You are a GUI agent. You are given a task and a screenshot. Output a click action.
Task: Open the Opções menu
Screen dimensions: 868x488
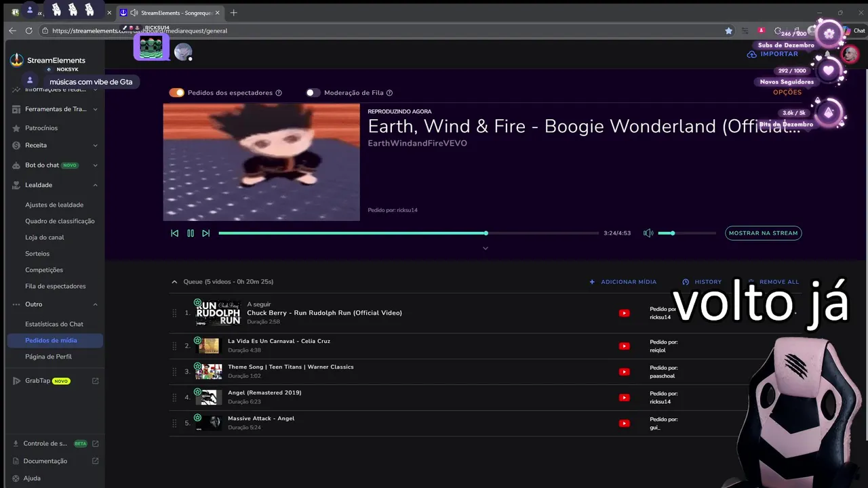[x=787, y=92]
